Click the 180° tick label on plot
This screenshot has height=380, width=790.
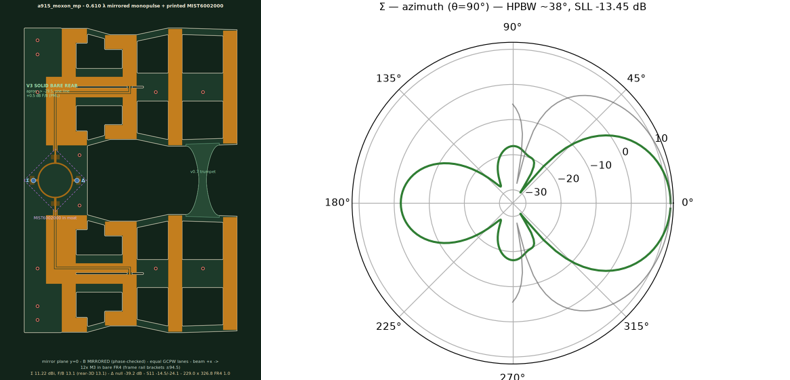point(337,203)
